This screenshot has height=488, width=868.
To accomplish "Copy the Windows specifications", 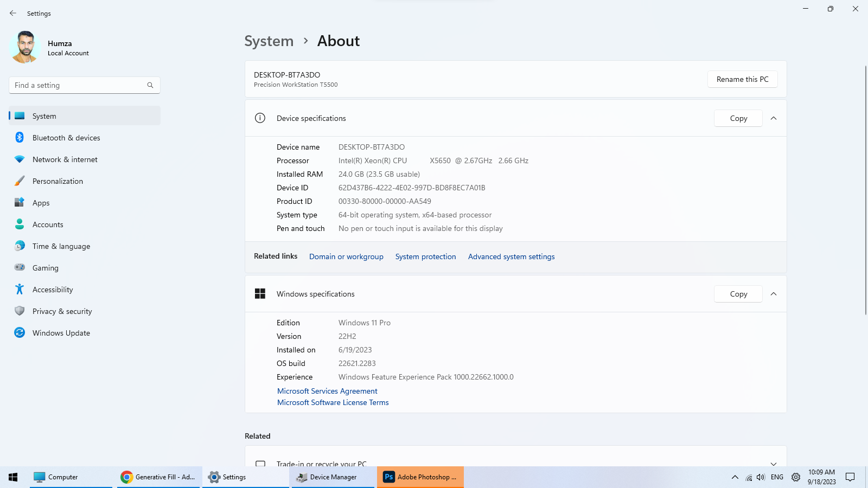I will coord(738,294).
